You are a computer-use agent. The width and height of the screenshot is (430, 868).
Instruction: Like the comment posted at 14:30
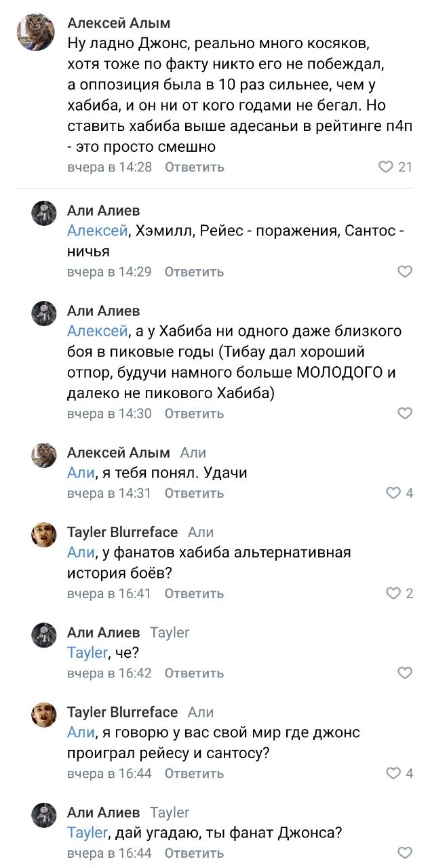click(404, 413)
